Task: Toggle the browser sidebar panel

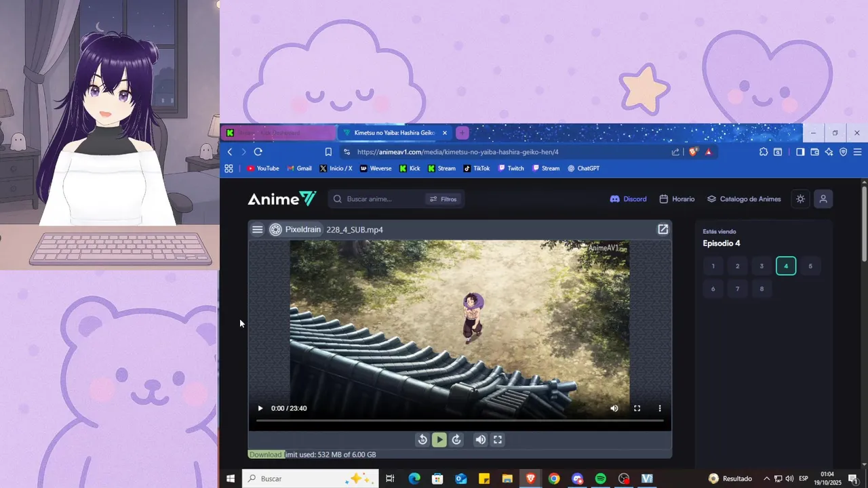Action: coord(800,152)
